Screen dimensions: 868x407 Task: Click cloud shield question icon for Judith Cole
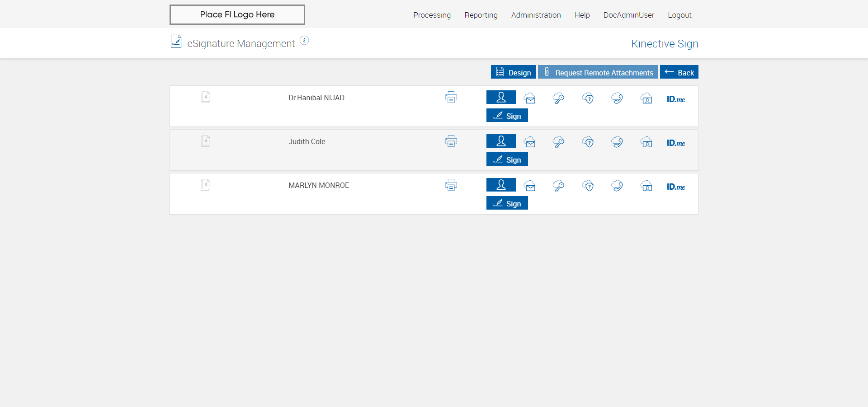(x=588, y=142)
